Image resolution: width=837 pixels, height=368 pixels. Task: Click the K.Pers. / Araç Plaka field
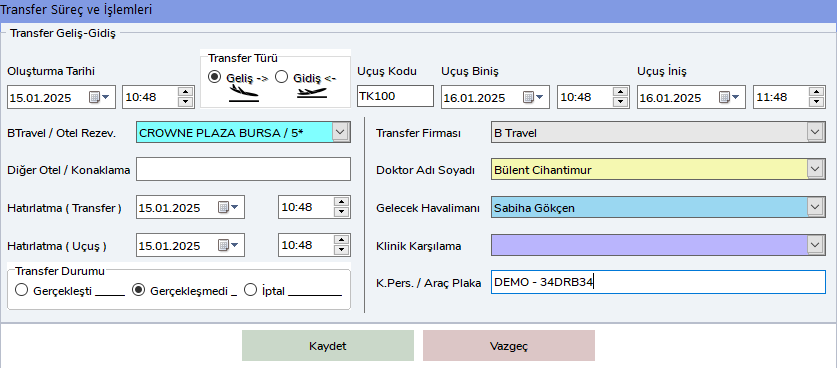[x=658, y=282]
